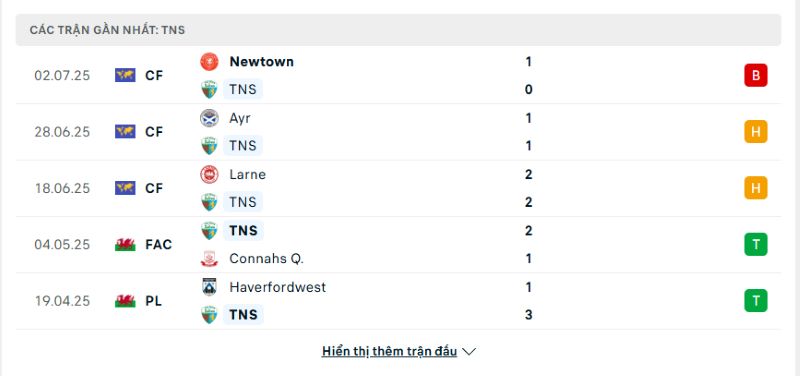Screen dimensions: 800x376
Task: Click the Newtown club crest icon
Action: point(209,62)
